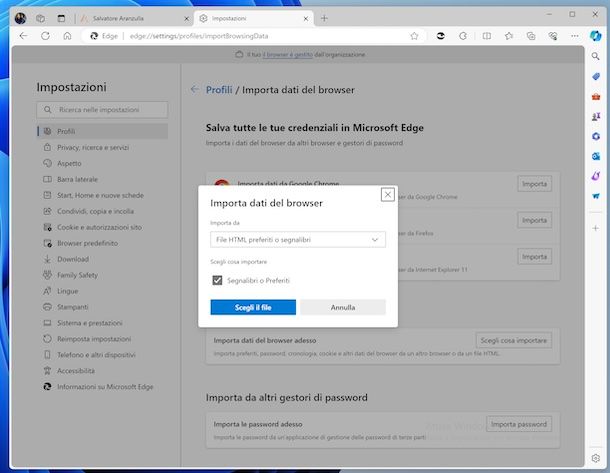
Task: Switch to Impostazioni tab
Action: (254, 18)
